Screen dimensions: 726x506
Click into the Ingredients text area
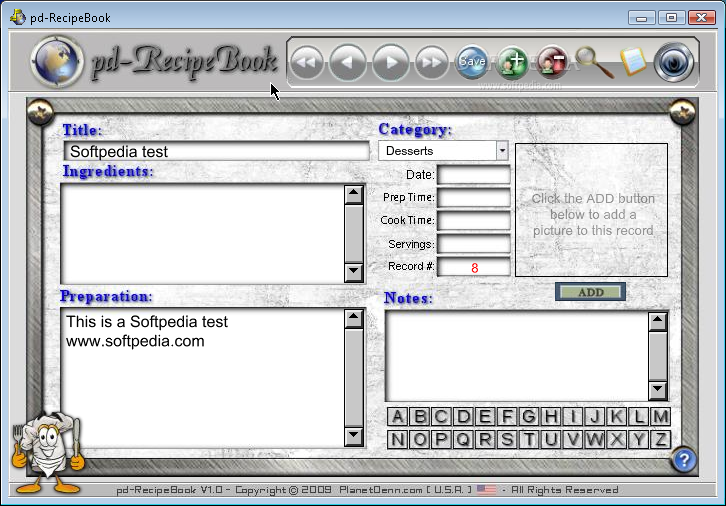pyautogui.click(x=203, y=233)
